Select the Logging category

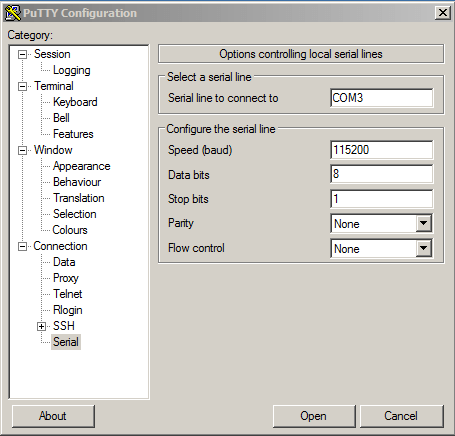click(x=72, y=70)
